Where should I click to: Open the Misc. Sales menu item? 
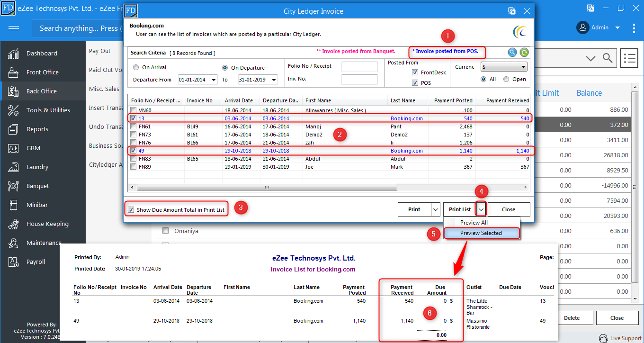pos(104,89)
